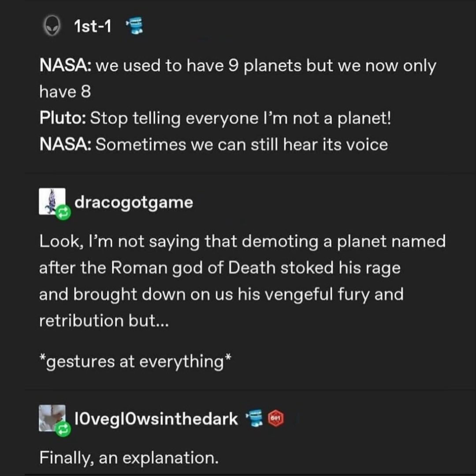
Task: Select the alien head avatar of 1st-1
Action: pos(52,26)
